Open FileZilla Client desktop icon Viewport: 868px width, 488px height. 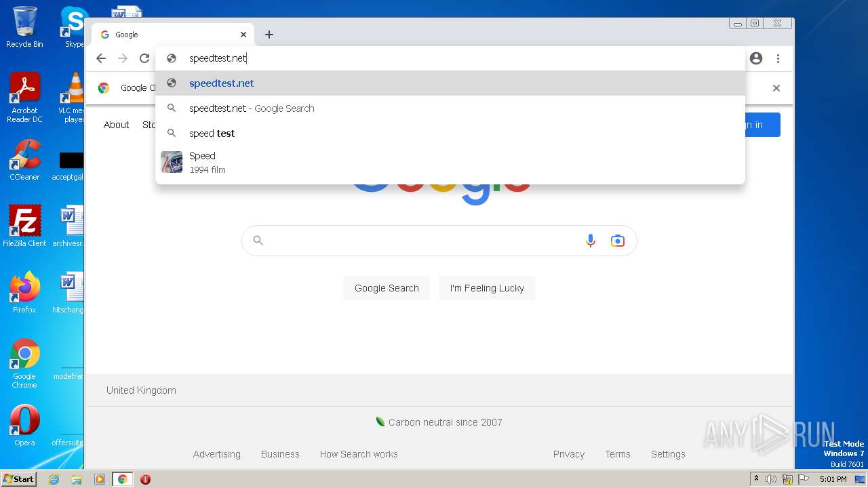(24, 226)
